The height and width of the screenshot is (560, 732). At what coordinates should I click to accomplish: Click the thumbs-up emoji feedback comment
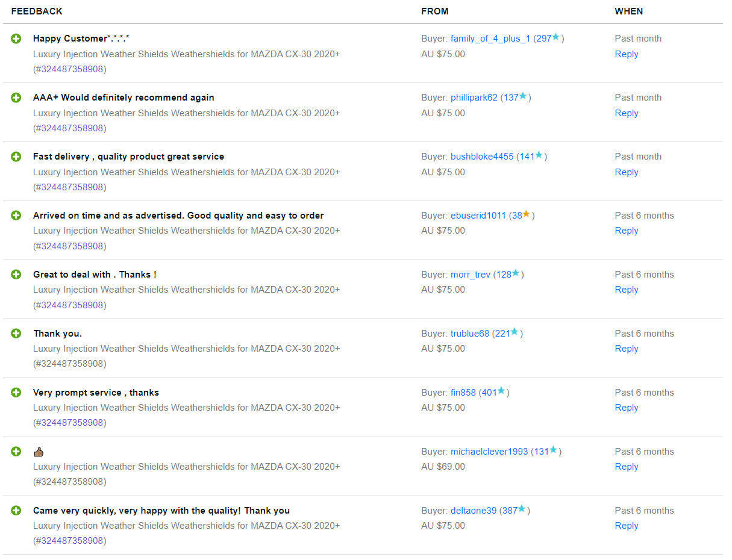click(x=39, y=452)
